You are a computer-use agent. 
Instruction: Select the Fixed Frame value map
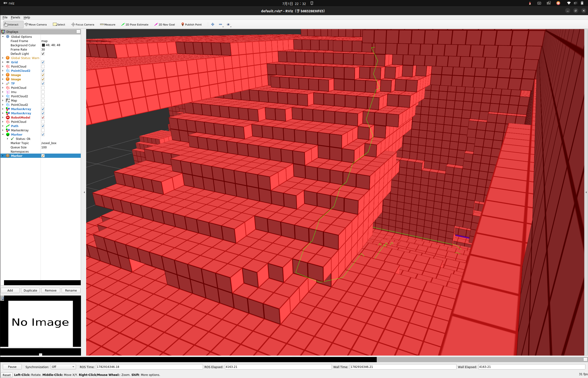pyautogui.click(x=44, y=41)
